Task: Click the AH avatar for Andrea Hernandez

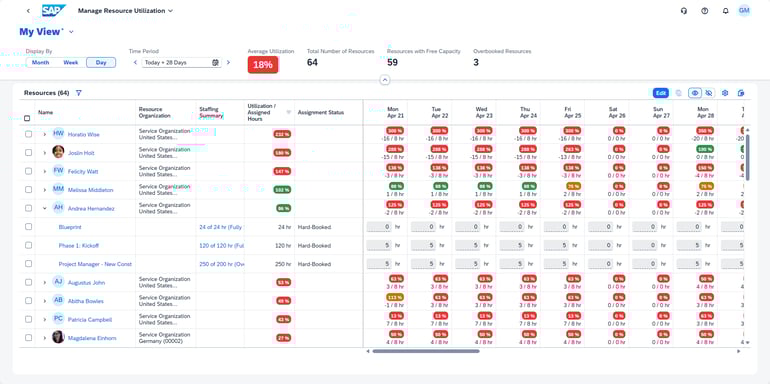Action: (58, 207)
